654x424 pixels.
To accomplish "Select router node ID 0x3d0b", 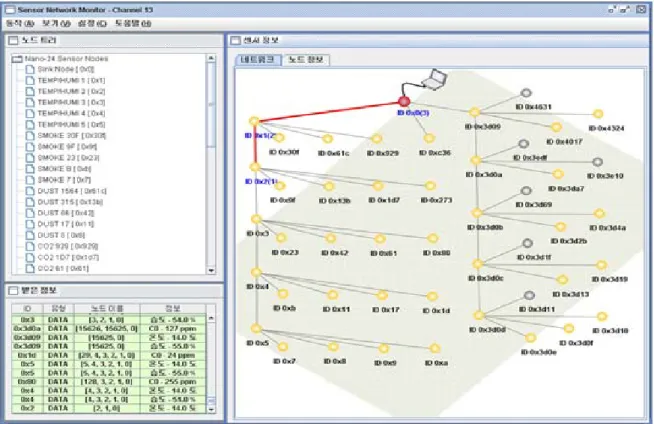I will [x=477, y=213].
